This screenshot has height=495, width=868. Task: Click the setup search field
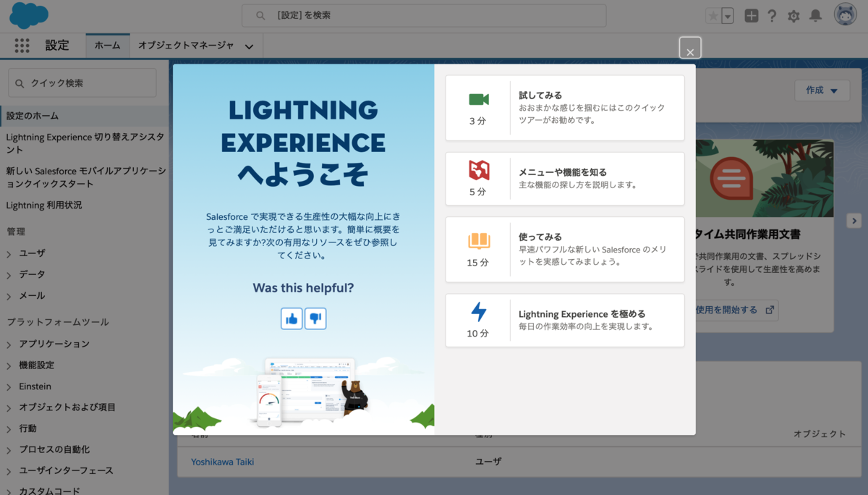(424, 15)
